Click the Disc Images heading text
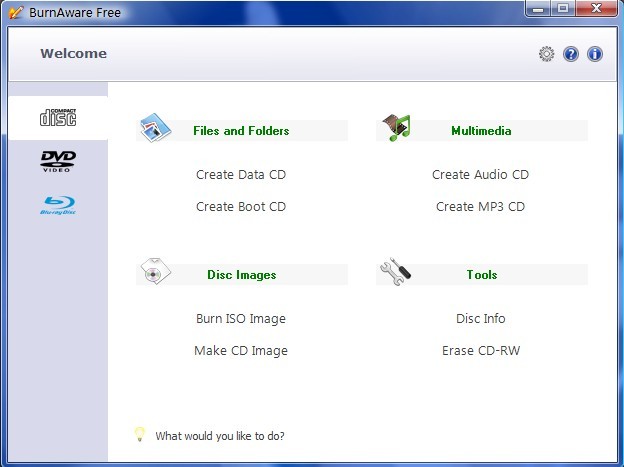The width and height of the screenshot is (624, 467). click(242, 275)
